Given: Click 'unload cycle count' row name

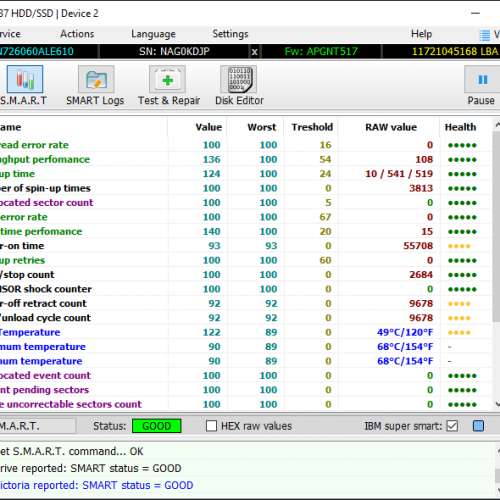Looking at the screenshot, I should 45,318.
